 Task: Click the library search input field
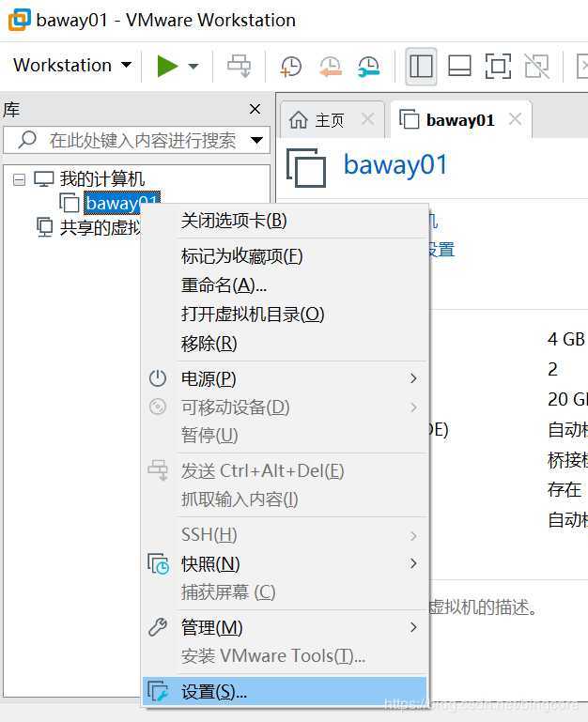(x=136, y=140)
